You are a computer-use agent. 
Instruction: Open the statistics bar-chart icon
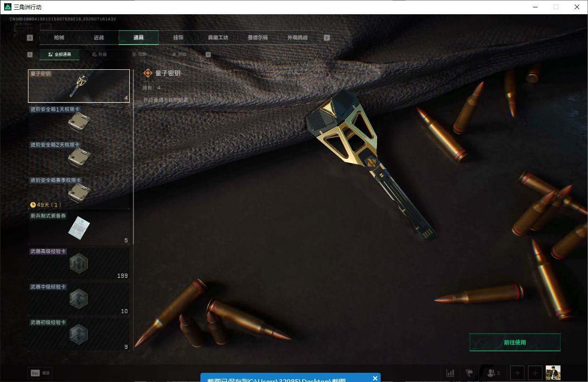pyautogui.click(x=450, y=373)
